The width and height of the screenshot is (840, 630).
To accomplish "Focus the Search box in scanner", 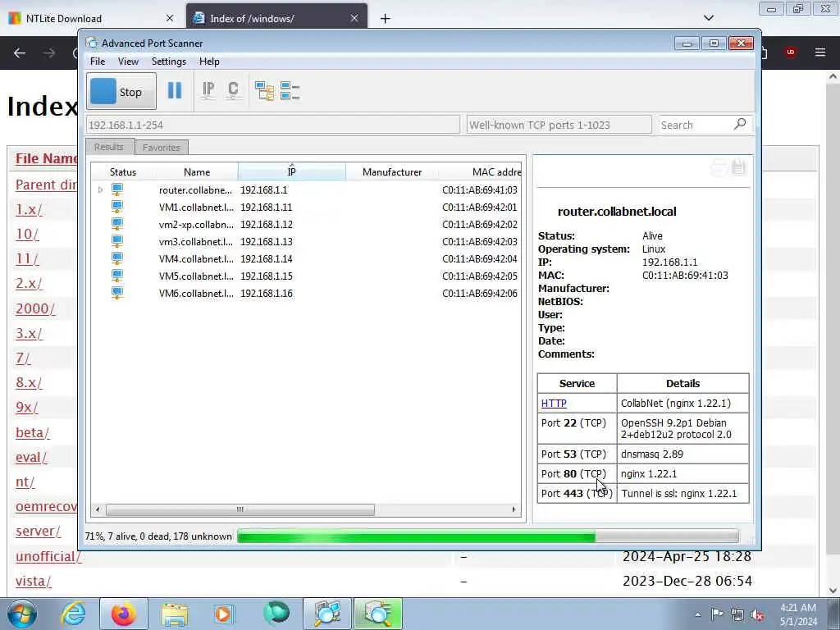I will 696,125.
